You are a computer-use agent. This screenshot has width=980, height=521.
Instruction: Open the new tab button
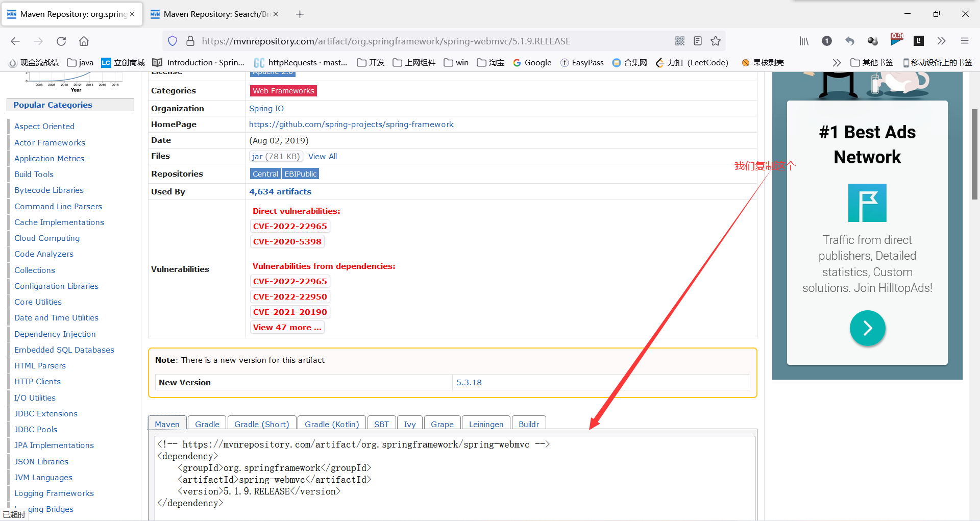coord(300,14)
